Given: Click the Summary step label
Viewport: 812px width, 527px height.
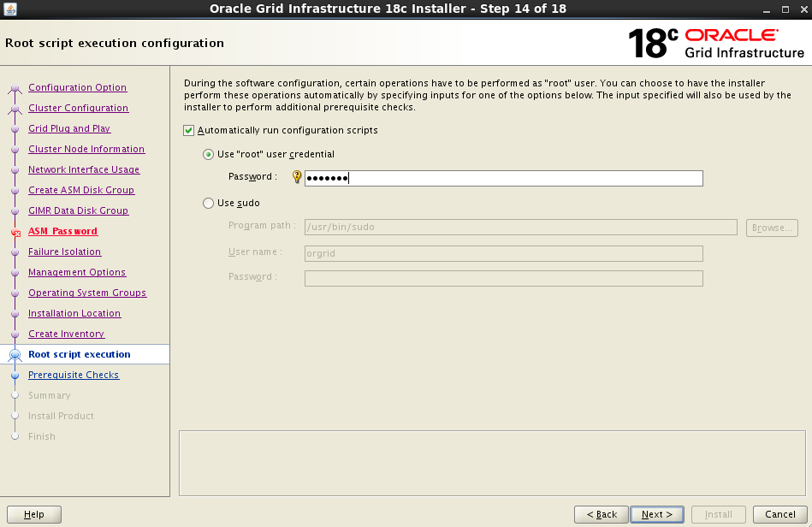Looking at the screenshot, I should [49, 395].
